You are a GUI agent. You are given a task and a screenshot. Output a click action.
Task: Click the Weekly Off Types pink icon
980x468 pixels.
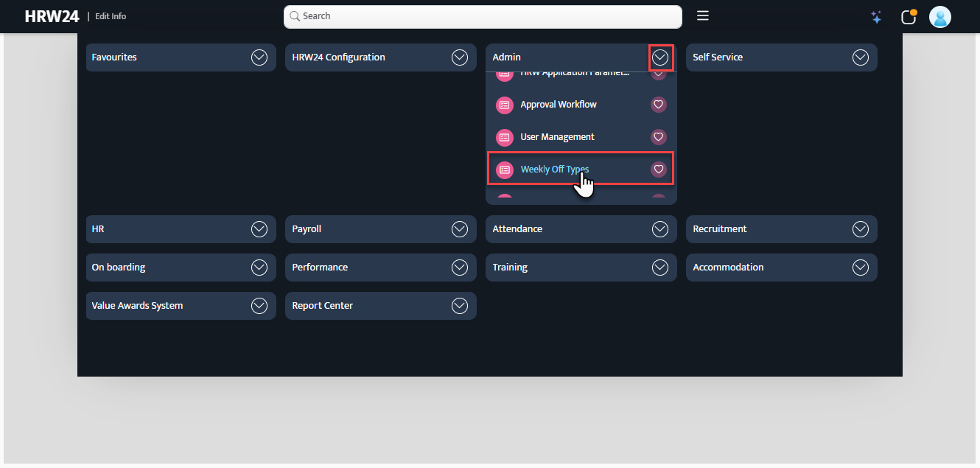[x=505, y=170]
